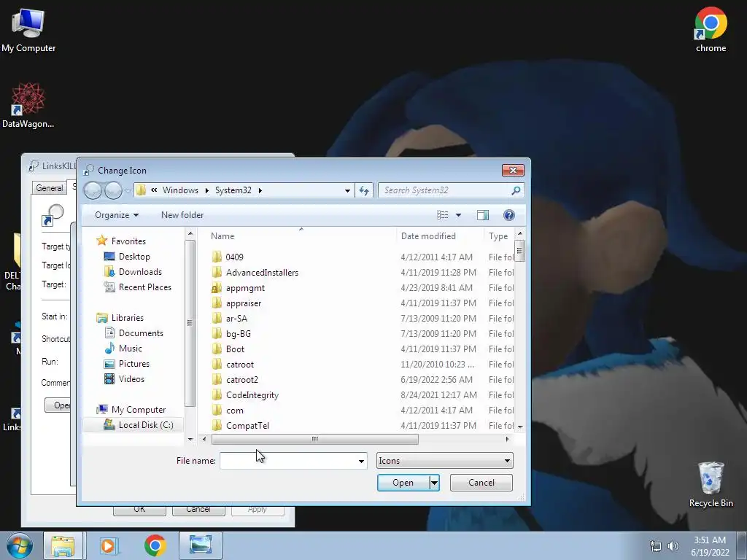Expand the address bar history dropdown
Viewport: 747px width, 560px height.
click(x=347, y=190)
